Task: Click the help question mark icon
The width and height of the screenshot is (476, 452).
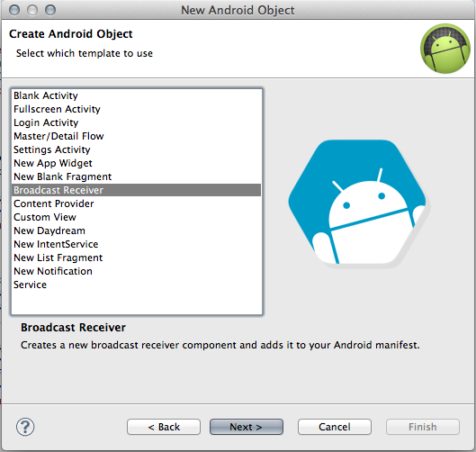Action: pyautogui.click(x=25, y=427)
